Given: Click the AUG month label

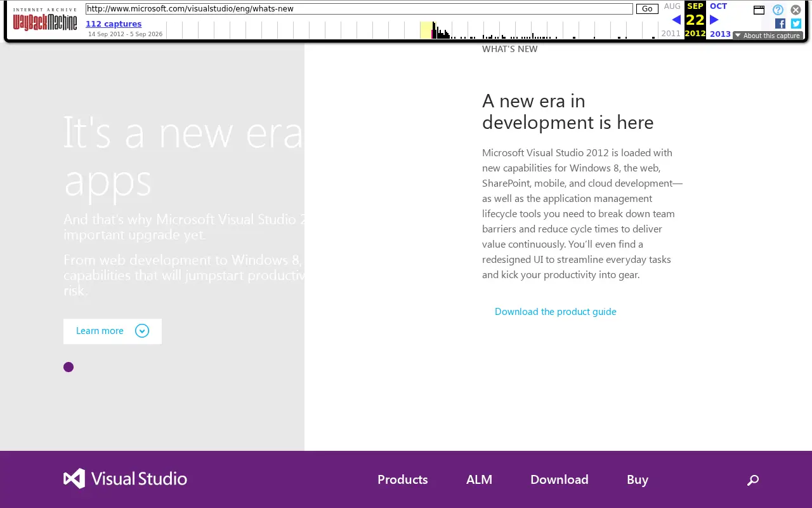Looking at the screenshot, I should click(x=672, y=6).
